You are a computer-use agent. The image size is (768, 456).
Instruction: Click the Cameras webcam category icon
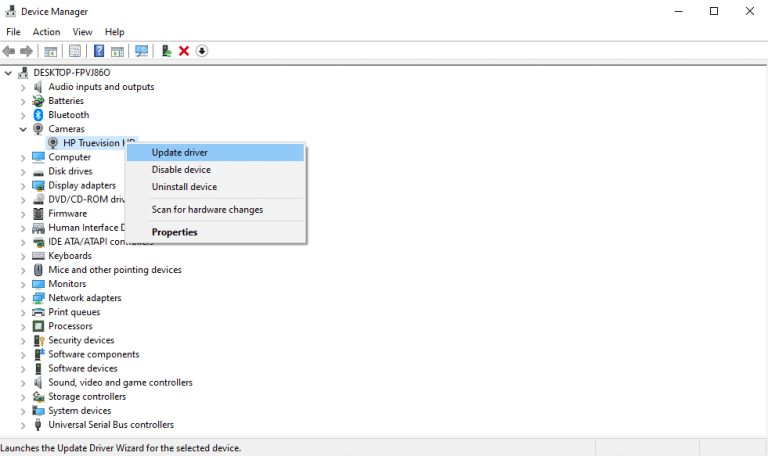coord(38,129)
